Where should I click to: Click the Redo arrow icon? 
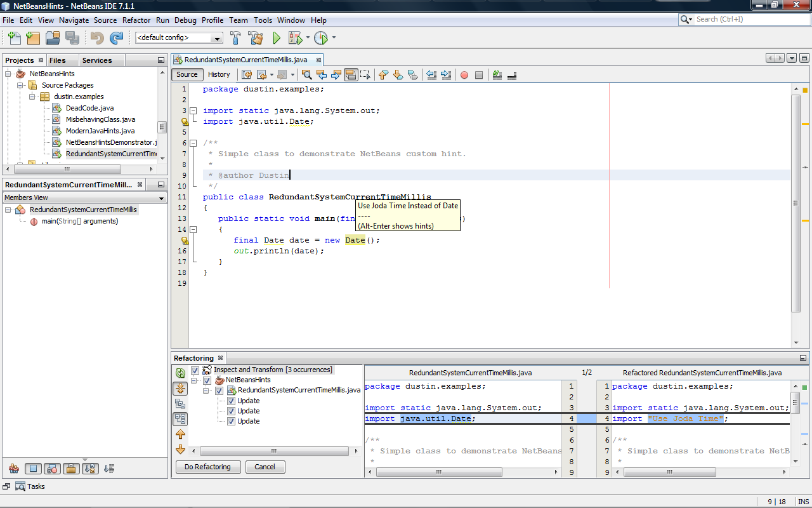coord(116,38)
